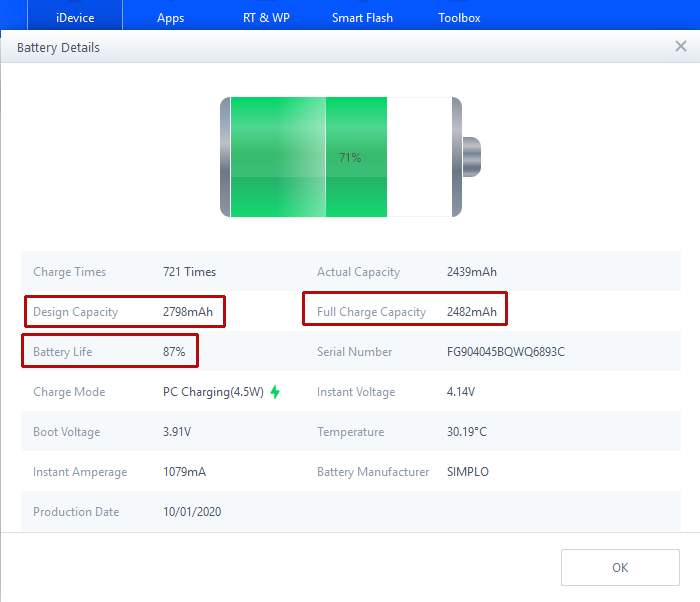Image resolution: width=700 pixels, height=602 pixels.
Task: Click the Battery Manufacturer value SIMPLO
Action: pos(468,472)
